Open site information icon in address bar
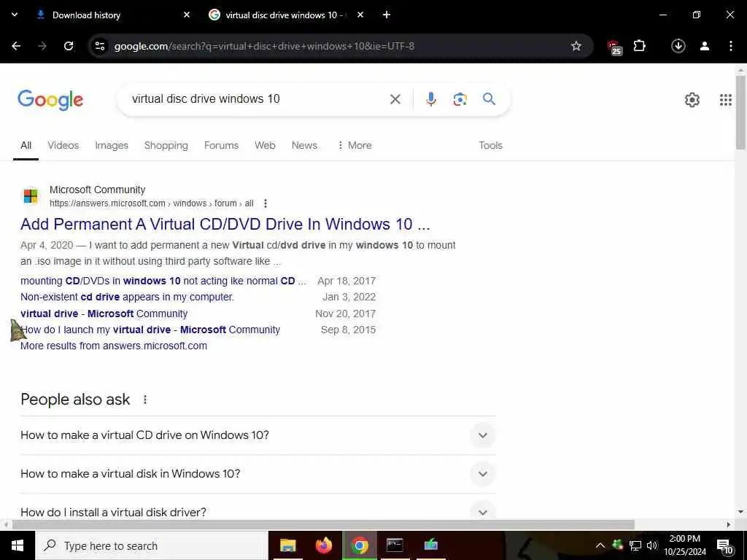747x560 pixels. tap(100, 46)
